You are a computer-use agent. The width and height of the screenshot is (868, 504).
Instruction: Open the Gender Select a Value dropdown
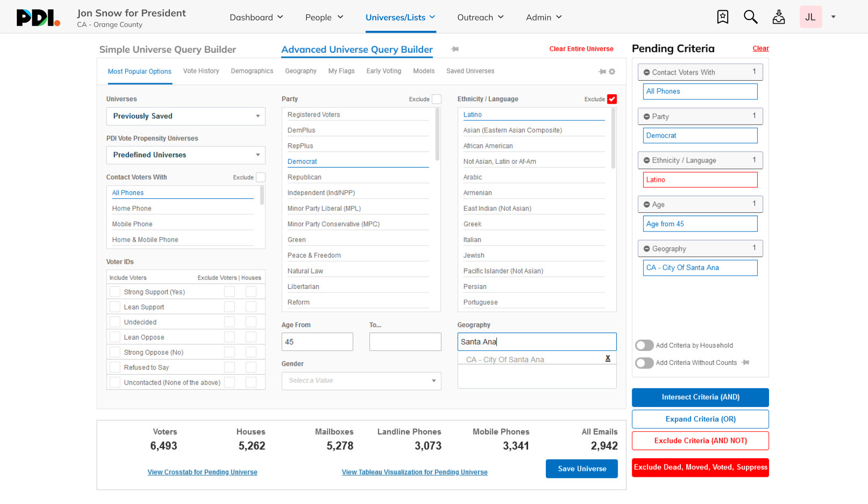point(361,381)
